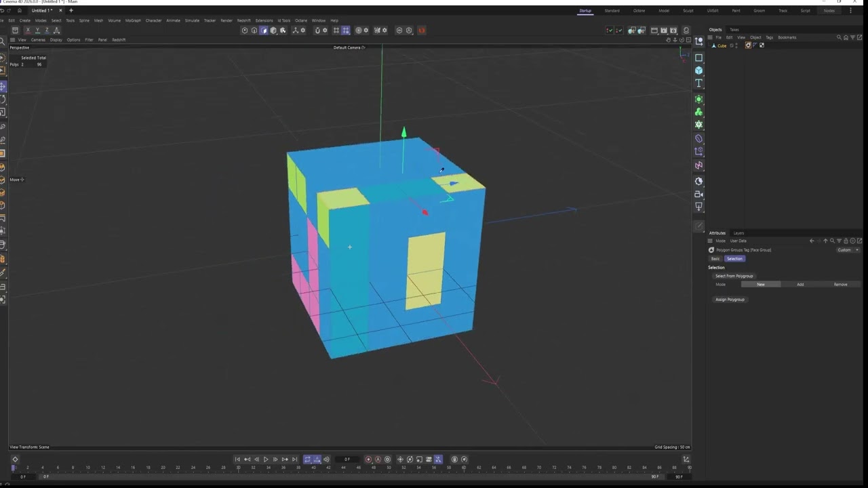Set selection mode to Remove

[840, 285]
